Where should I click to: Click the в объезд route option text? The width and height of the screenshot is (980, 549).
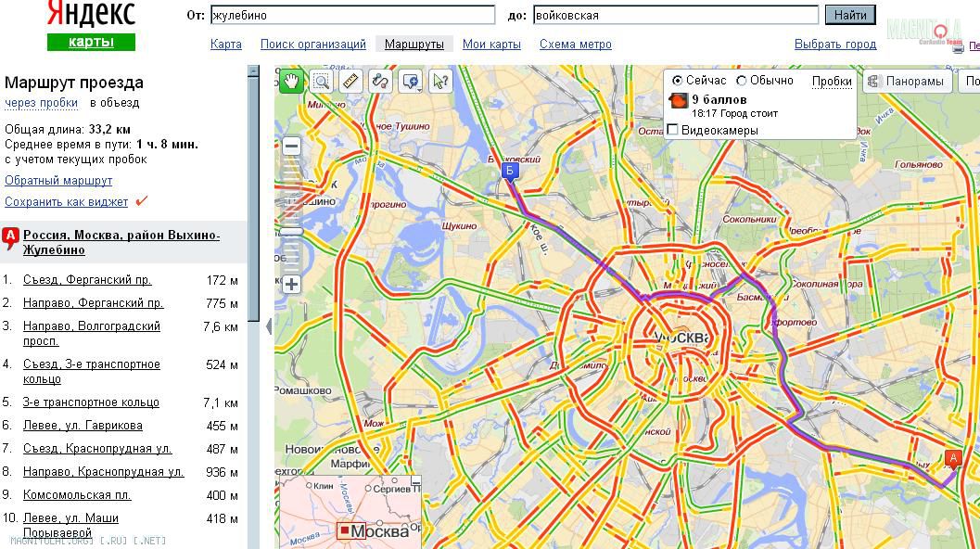(x=114, y=103)
